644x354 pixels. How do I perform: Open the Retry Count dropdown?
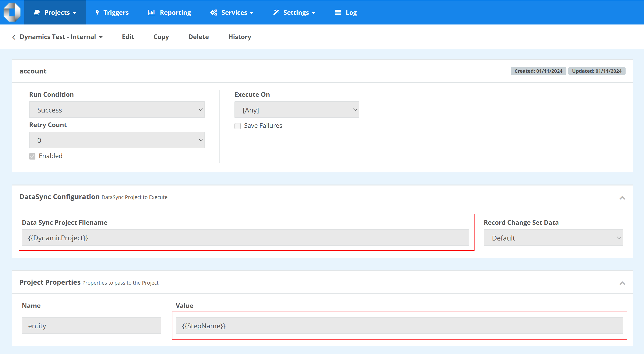(x=117, y=140)
